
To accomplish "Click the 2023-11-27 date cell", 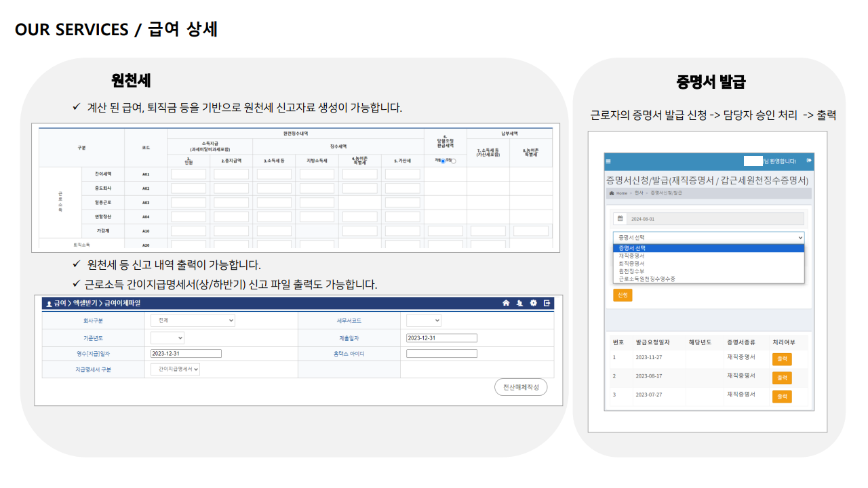I will coord(649,357).
